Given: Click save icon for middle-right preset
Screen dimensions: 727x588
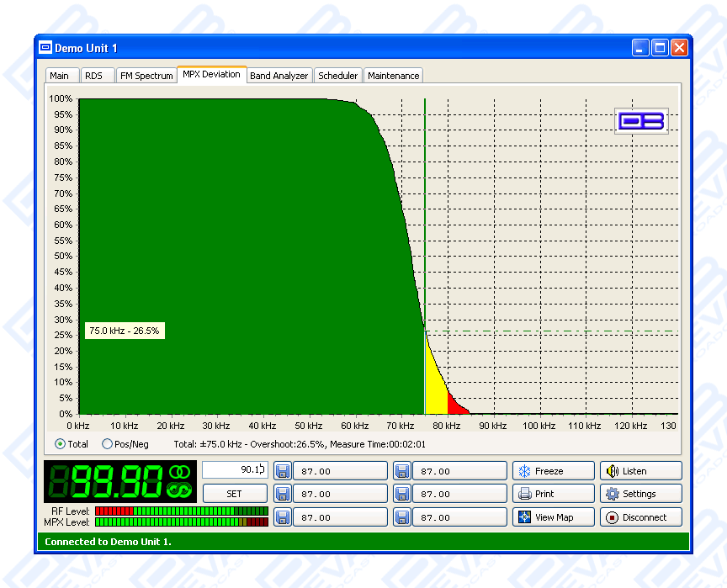Looking at the screenshot, I should point(402,494).
